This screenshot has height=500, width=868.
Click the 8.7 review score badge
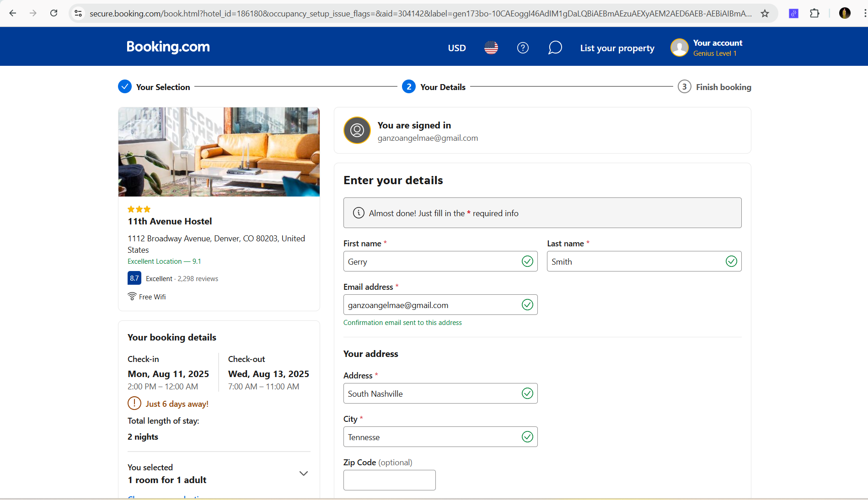point(134,278)
